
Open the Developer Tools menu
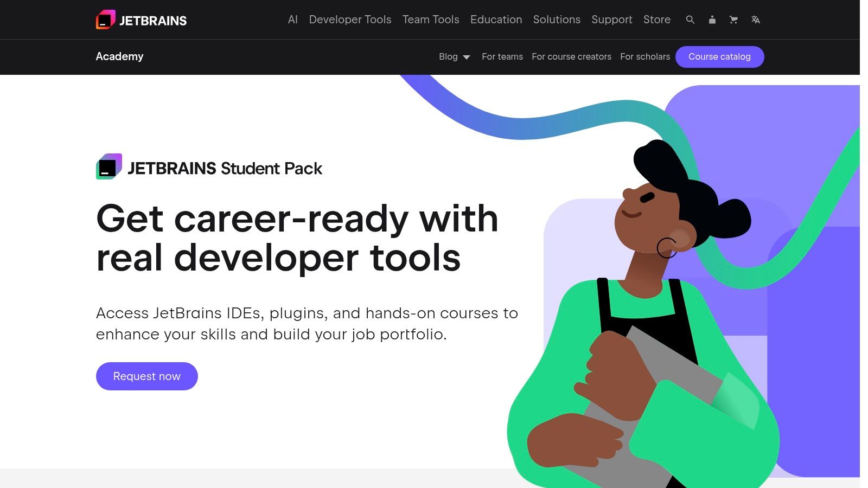350,20
